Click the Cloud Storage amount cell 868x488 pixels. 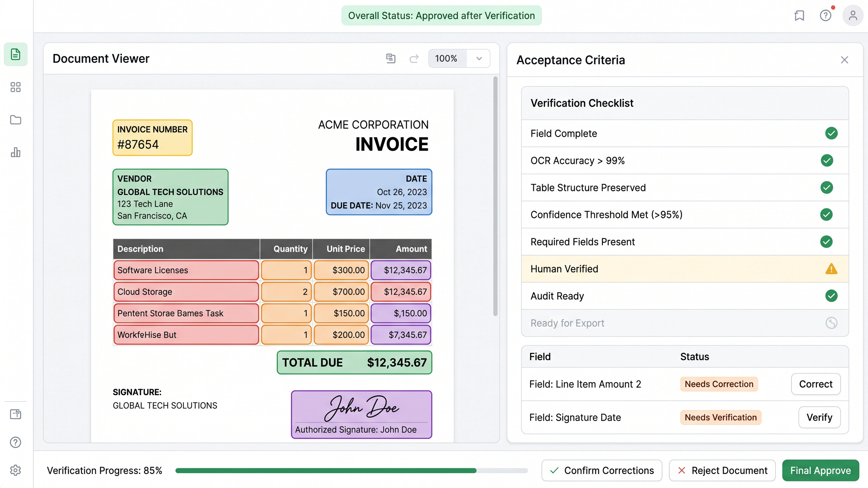point(401,292)
